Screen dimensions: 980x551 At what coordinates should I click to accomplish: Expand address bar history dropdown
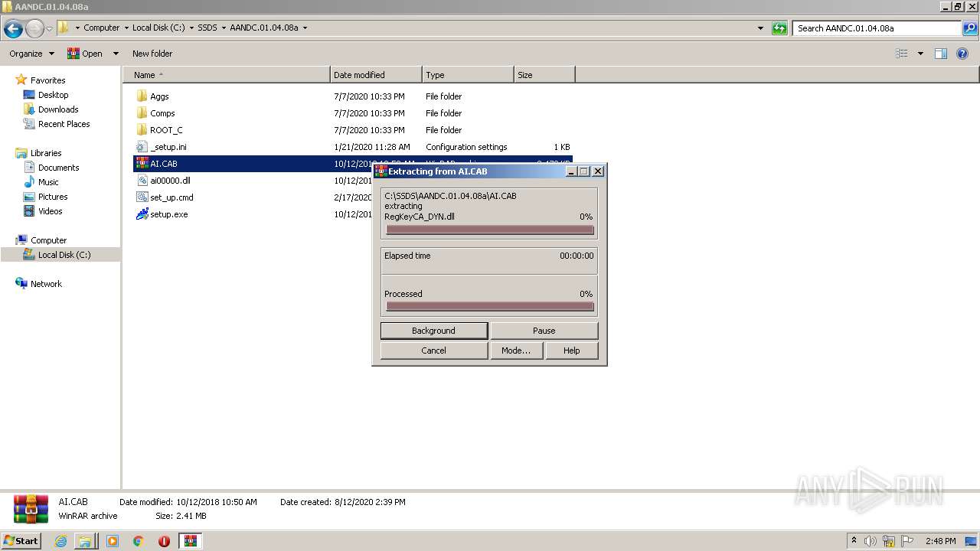pos(760,28)
